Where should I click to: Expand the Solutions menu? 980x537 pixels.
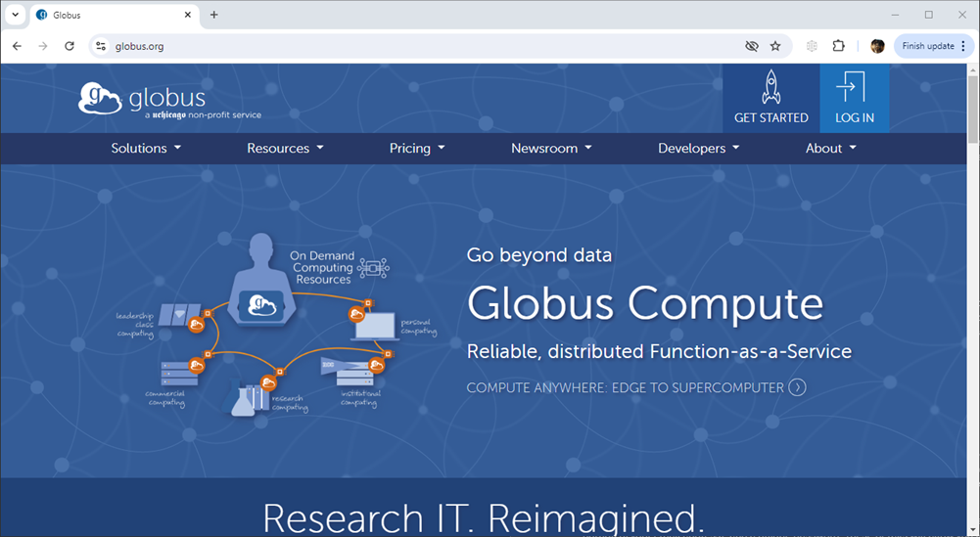[x=146, y=149]
